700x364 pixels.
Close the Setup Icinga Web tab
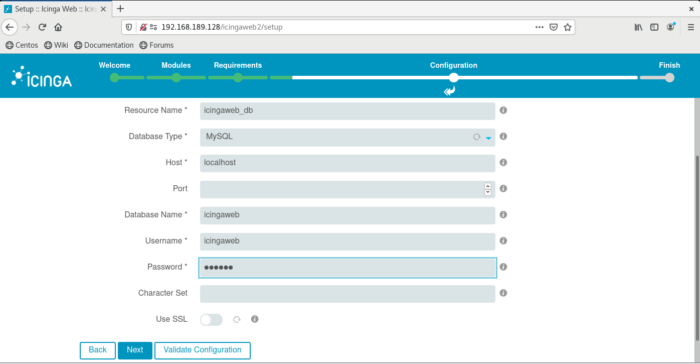coord(103,9)
